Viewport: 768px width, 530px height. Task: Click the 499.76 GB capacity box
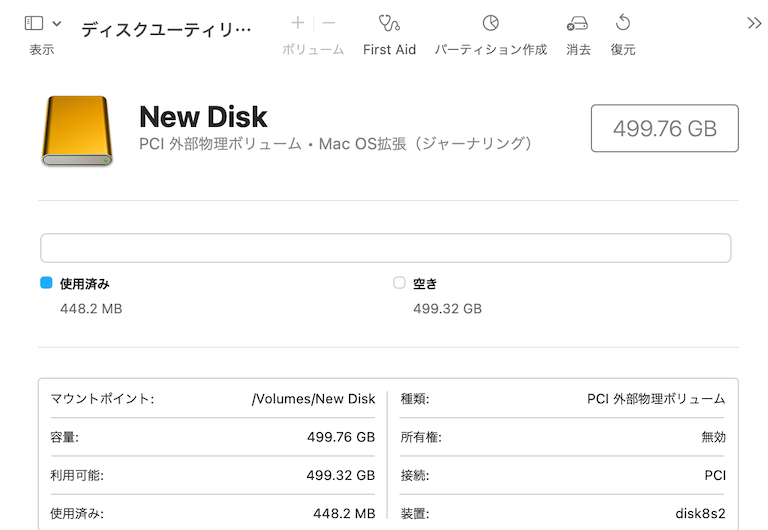[x=665, y=128]
